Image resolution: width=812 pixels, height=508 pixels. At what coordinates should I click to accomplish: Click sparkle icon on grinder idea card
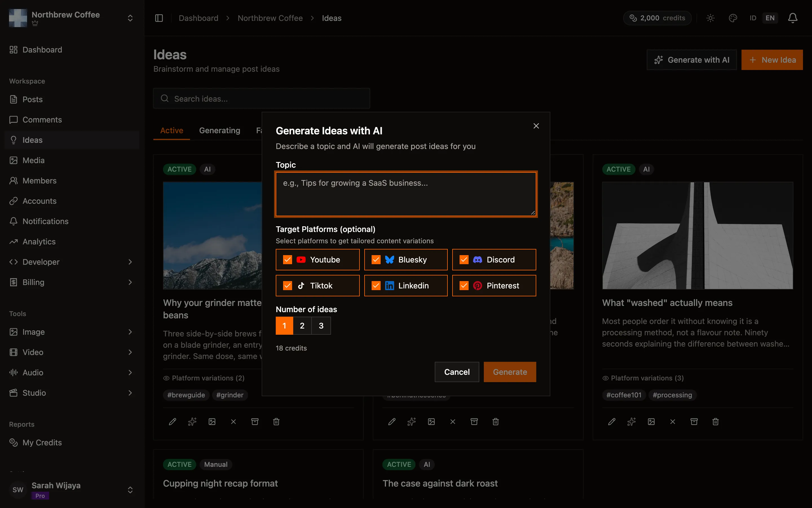192,422
